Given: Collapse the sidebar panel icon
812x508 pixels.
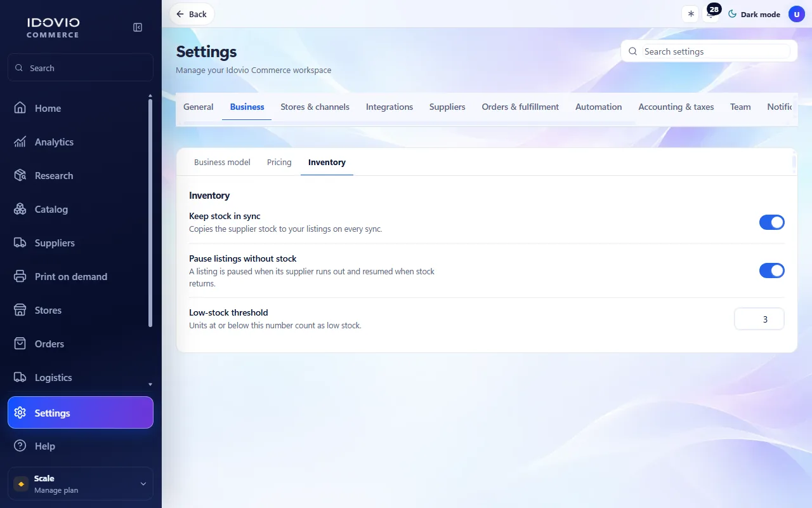Looking at the screenshot, I should tap(138, 27).
